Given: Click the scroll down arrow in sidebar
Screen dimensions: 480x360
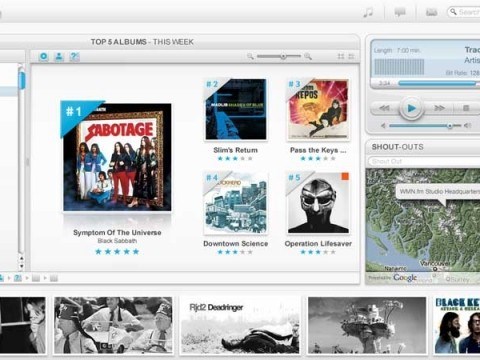Looking at the screenshot, I should [x=22, y=266].
